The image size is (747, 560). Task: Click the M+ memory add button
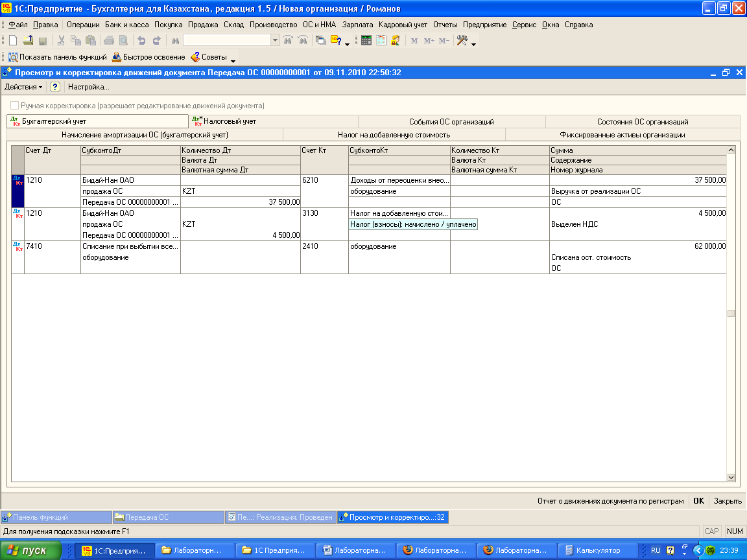click(x=429, y=41)
